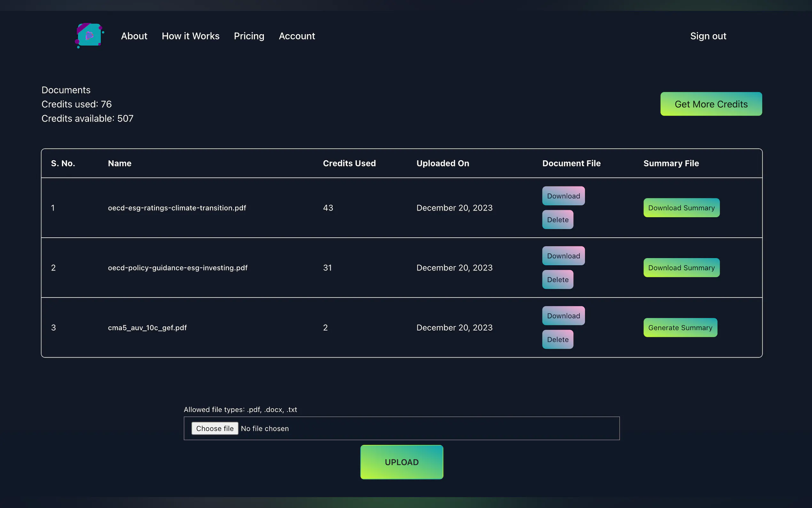Delete cma5_auv_10c_gef.pdf document
Viewport: 812px width, 508px height.
click(x=558, y=339)
